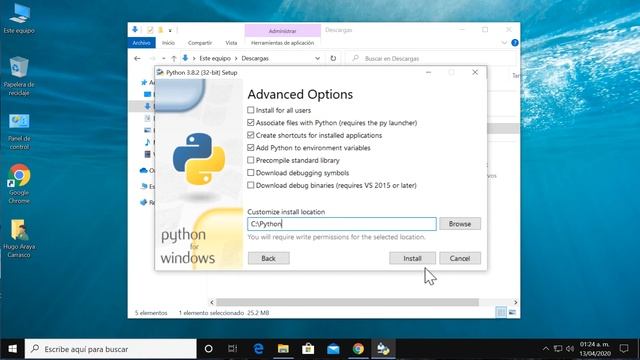Screen dimensions: 640x360
Task: Refresh the Descargas folder
Action: pyautogui.click(x=333, y=58)
